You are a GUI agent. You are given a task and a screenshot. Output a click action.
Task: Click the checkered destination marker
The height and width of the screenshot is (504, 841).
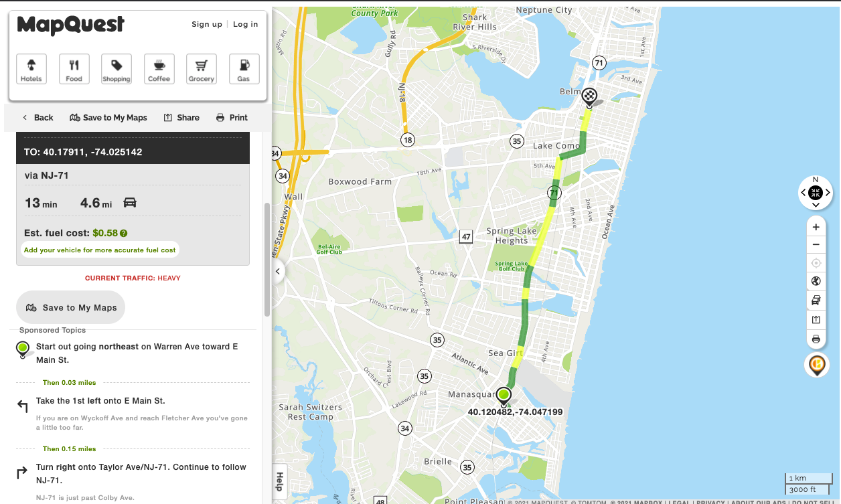pyautogui.click(x=589, y=98)
